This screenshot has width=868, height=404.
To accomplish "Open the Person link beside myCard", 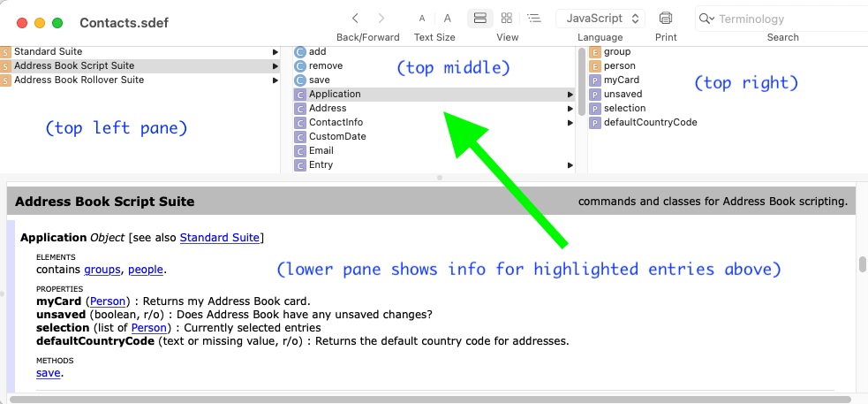I will [108, 301].
